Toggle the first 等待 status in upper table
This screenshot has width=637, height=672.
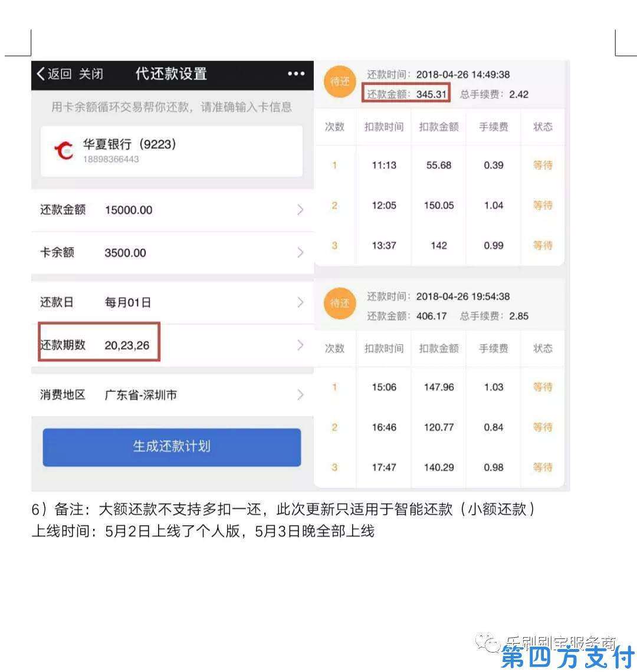click(x=542, y=166)
